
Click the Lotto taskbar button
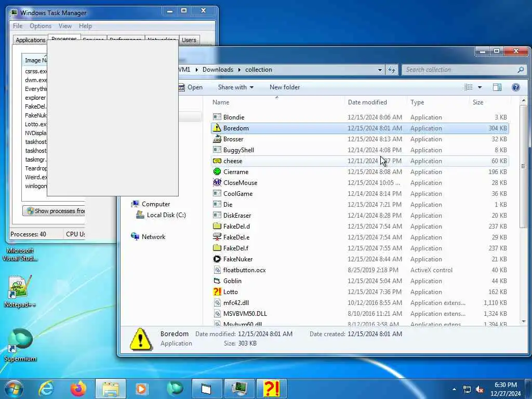(271, 389)
